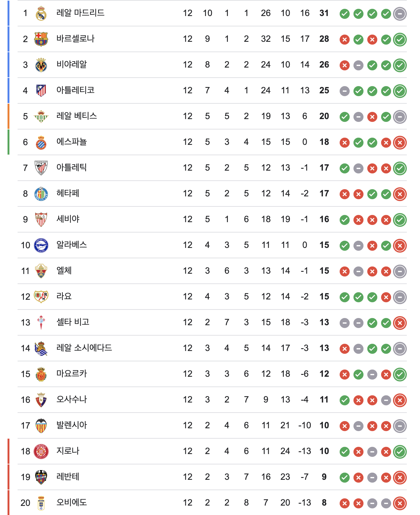Click the 오비에도 row at rank 20
420x515 pixels.
coord(72,502)
